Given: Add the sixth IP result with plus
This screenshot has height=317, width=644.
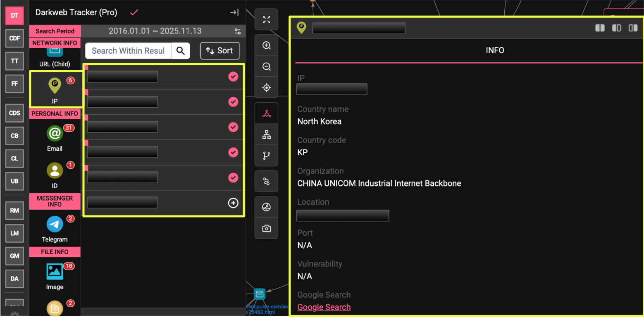Looking at the screenshot, I should [233, 203].
